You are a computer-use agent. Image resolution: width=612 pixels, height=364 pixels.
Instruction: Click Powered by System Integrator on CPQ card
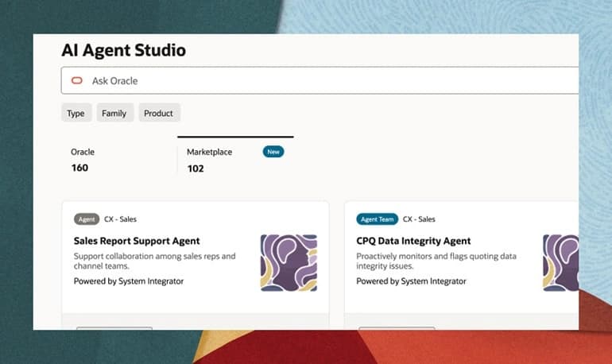pos(411,281)
